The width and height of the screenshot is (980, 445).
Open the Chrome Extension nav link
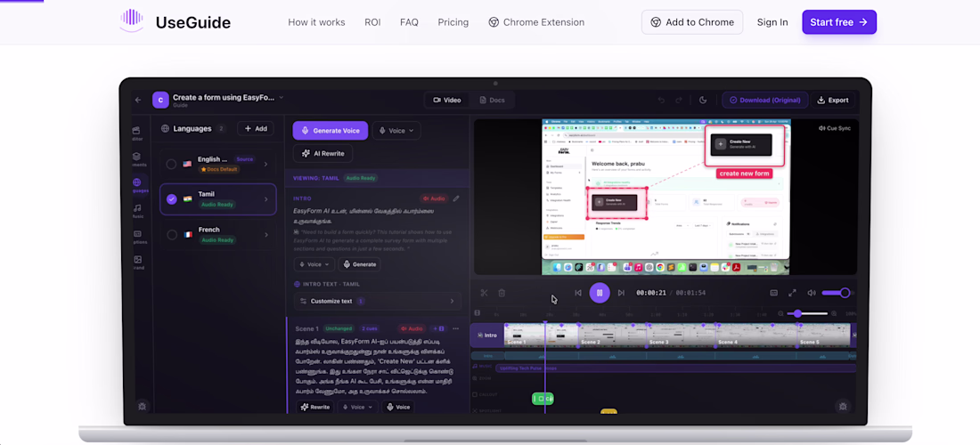tap(536, 22)
